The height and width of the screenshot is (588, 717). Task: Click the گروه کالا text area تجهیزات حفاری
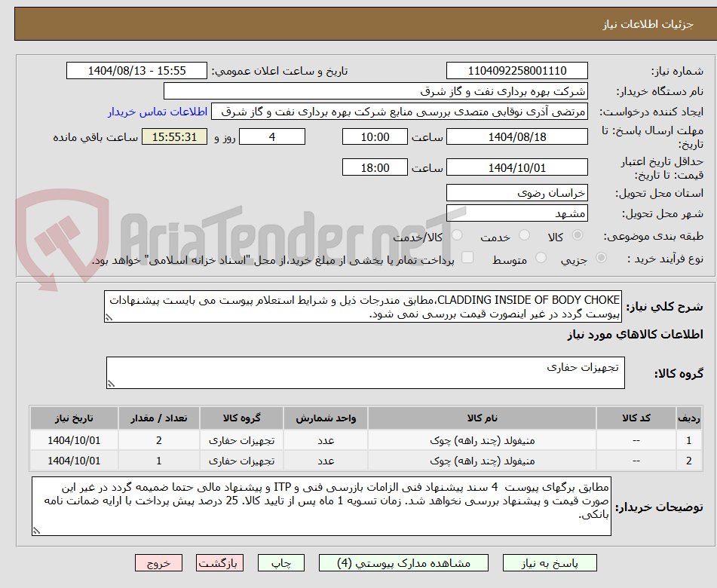pyautogui.click(x=366, y=372)
